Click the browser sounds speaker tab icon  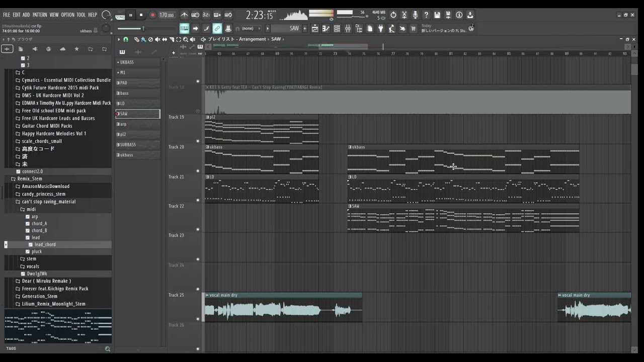coord(35,49)
